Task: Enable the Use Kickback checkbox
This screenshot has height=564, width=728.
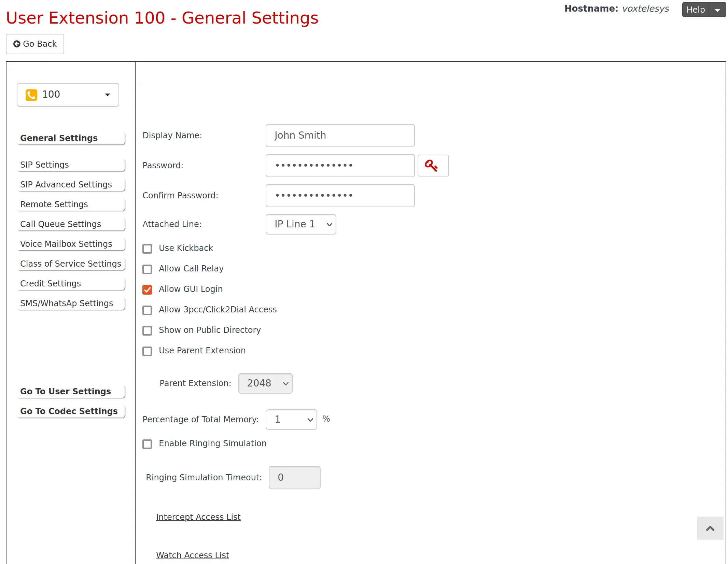Action: click(x=147, y=249)
